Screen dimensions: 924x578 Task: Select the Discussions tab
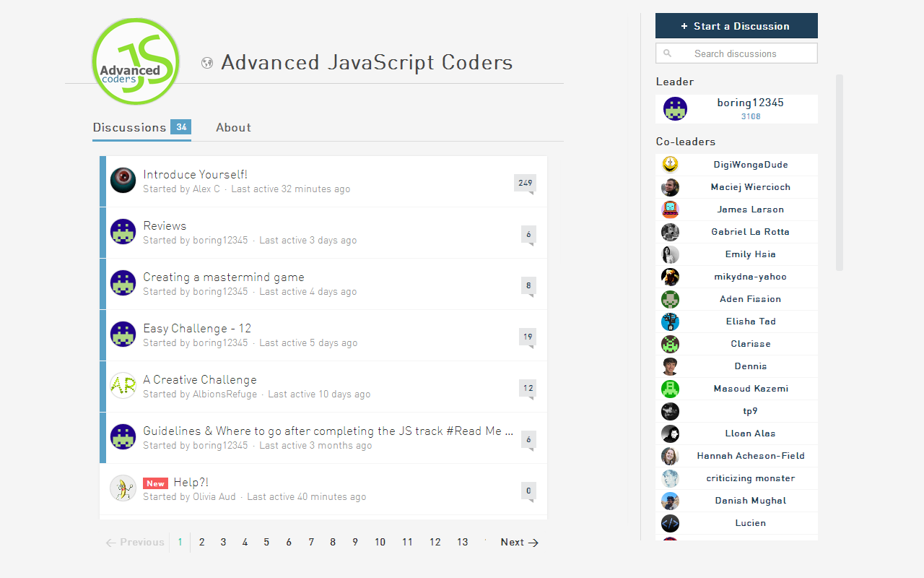[x=141, y=128]
